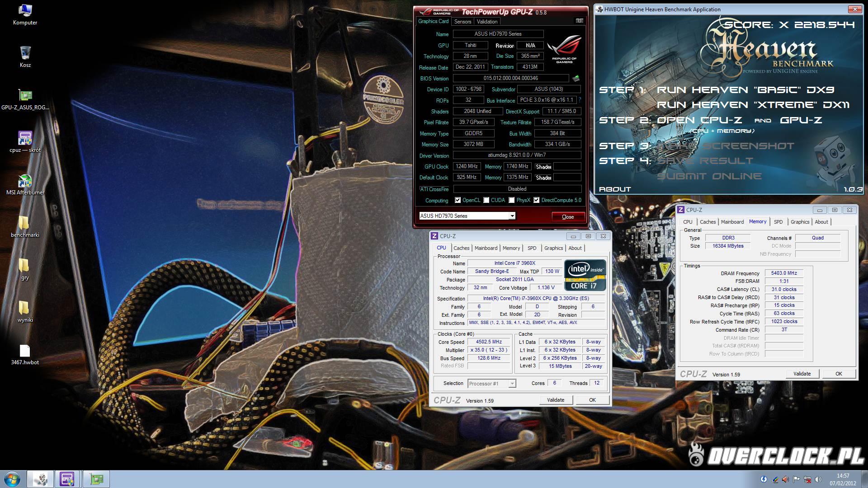Screen dimensions: 868x488
Task: Open Caches tab in CPU-Z processor window
Action: coord(461,248)
